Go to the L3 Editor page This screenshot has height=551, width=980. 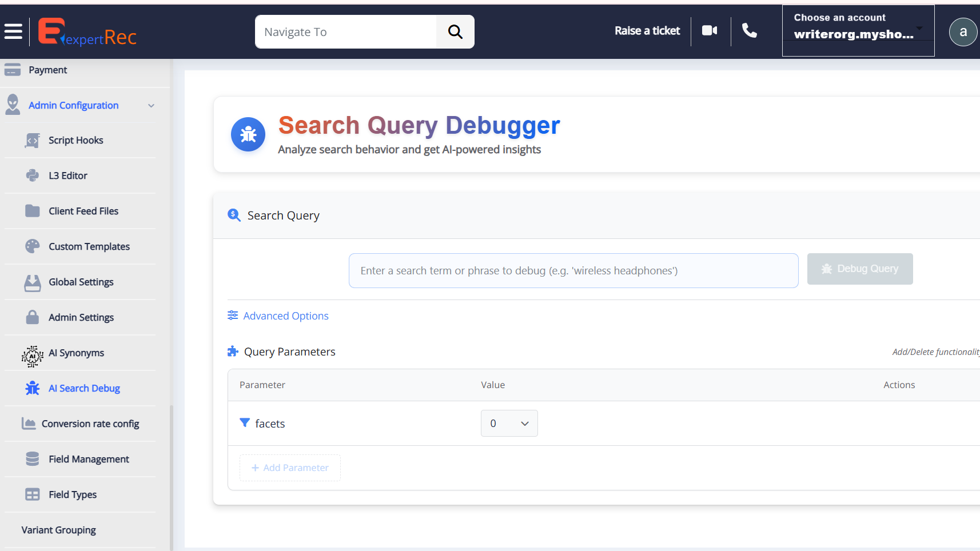pos(67,176)
